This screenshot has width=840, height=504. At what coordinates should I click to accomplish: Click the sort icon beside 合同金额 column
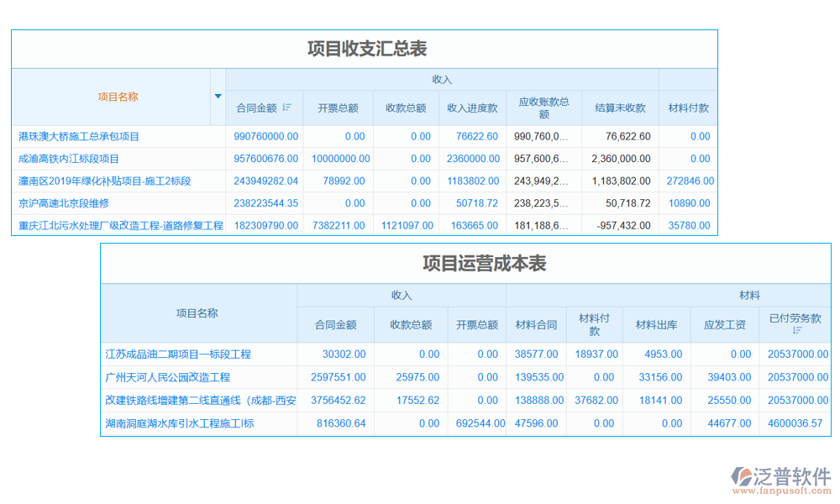(287, 108)
